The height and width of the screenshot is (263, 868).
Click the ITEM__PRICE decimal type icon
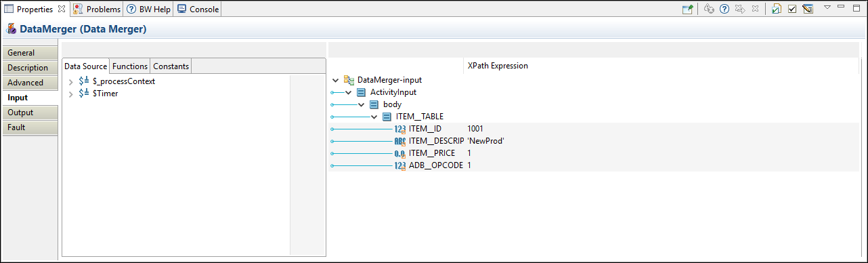click(x=400, y=153)
